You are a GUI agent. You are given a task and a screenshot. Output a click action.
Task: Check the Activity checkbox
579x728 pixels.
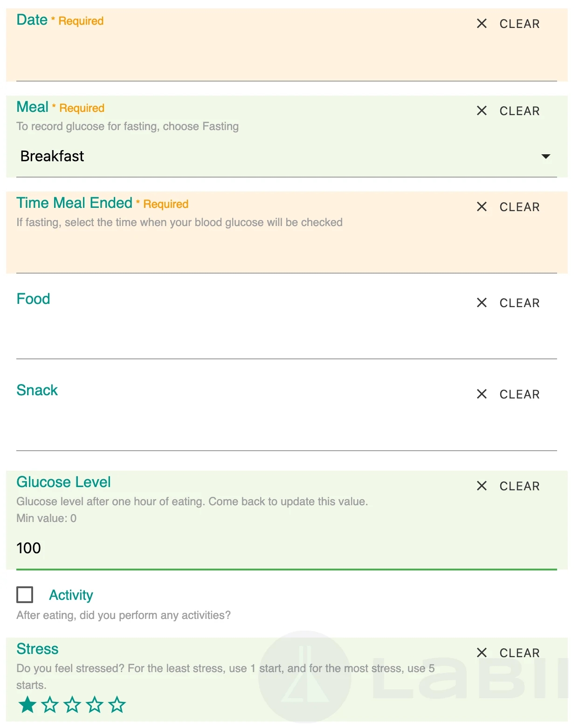click(x=25, y=595)
